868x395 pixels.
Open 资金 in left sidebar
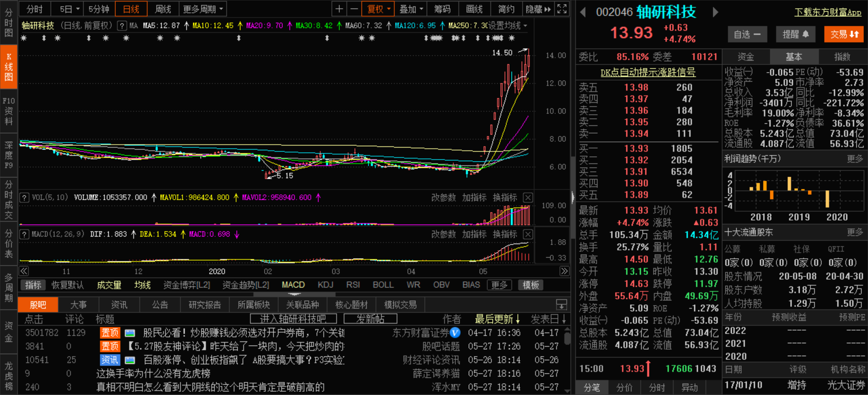(x=9, y=332)
